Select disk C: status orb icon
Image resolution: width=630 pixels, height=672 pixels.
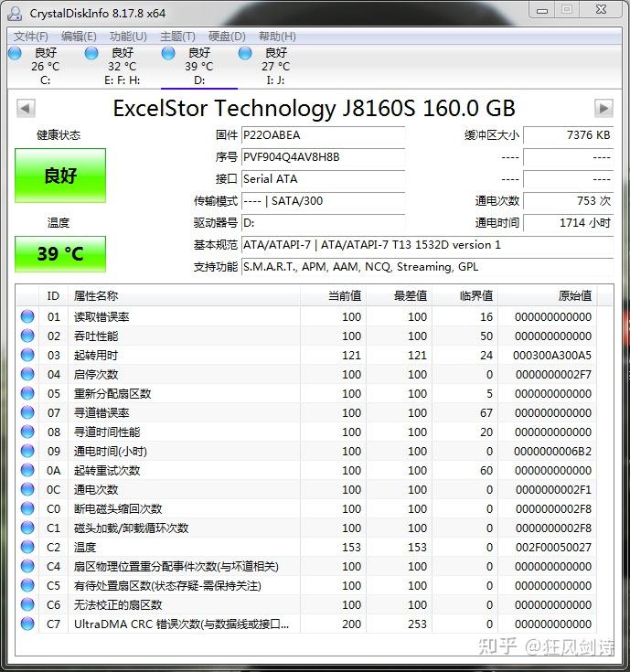[15, 54]
